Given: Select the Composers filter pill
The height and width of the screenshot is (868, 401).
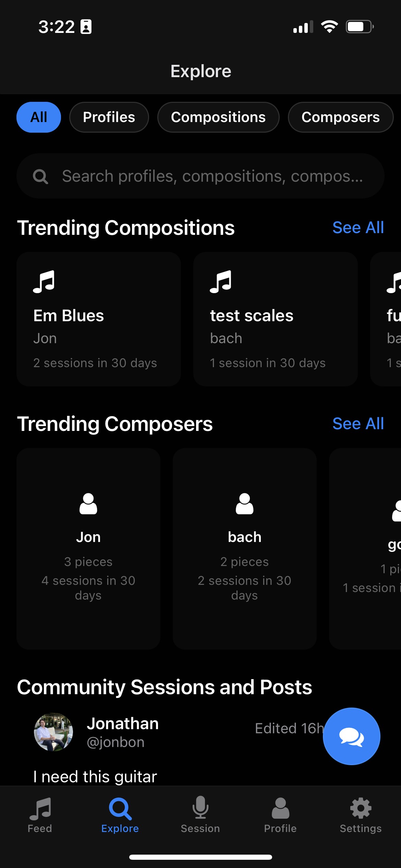Looking at the screenshot, I should point(340,117).
